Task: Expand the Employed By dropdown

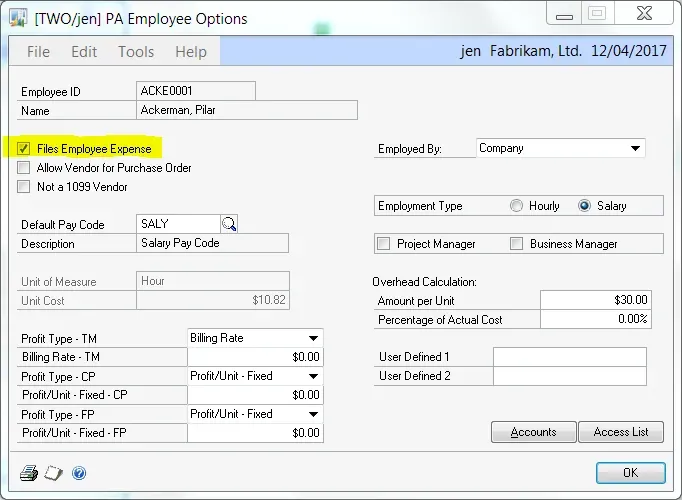Action: point(635,149)
